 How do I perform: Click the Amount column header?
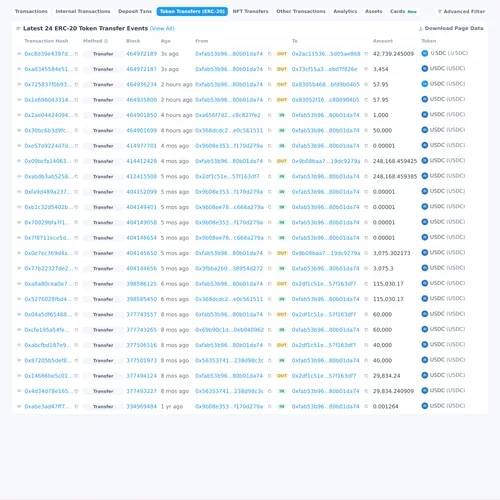(x=383, y=41)
